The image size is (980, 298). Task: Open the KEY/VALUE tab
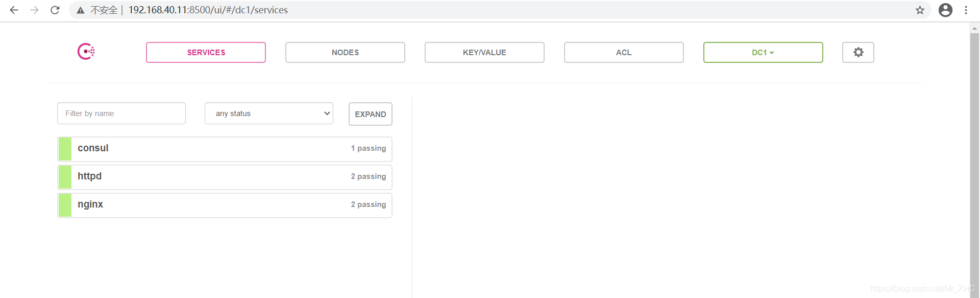coord(484,52)
